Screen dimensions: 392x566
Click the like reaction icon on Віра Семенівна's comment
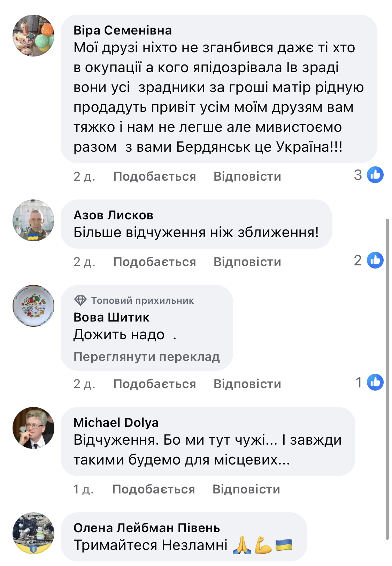[x=375, y=175]
